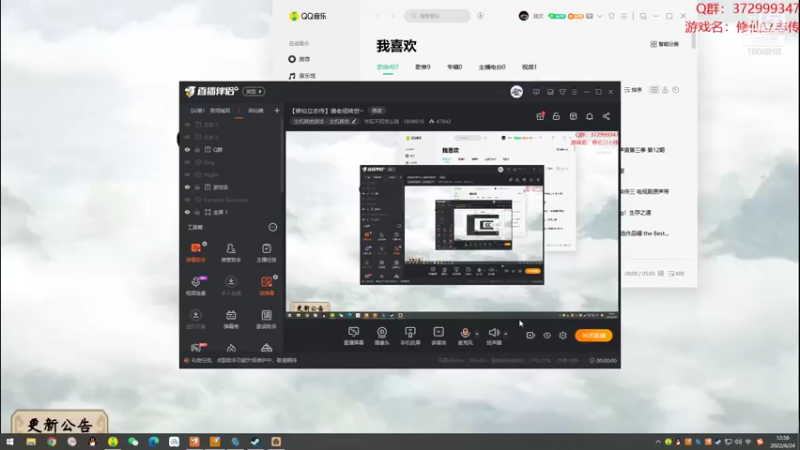Viewport: 800px width, 450px height.
Task: Toggle visibility of 游戏名 source
Action: click(187, 187)
